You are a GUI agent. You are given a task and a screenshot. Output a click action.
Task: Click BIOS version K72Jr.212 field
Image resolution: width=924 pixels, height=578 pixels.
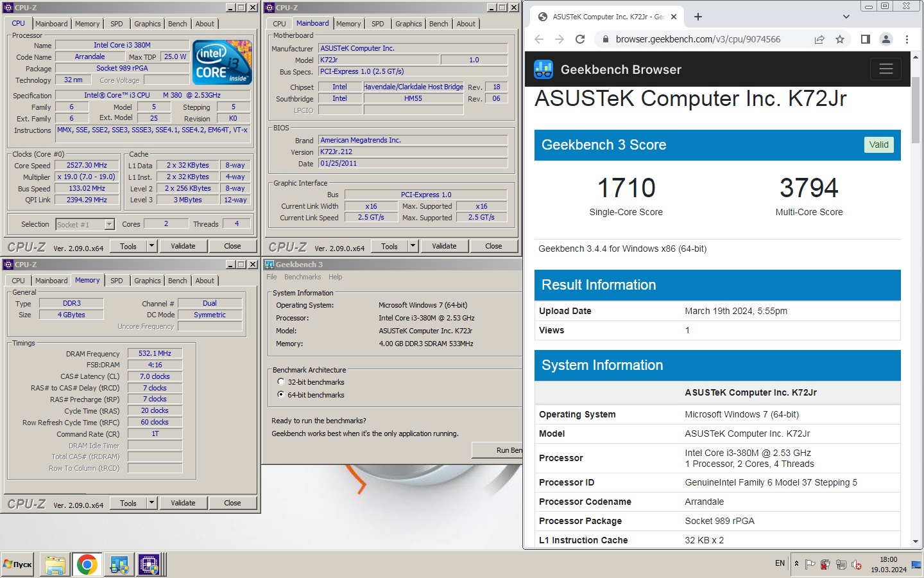pyautogui.click(x=413, y=152)
